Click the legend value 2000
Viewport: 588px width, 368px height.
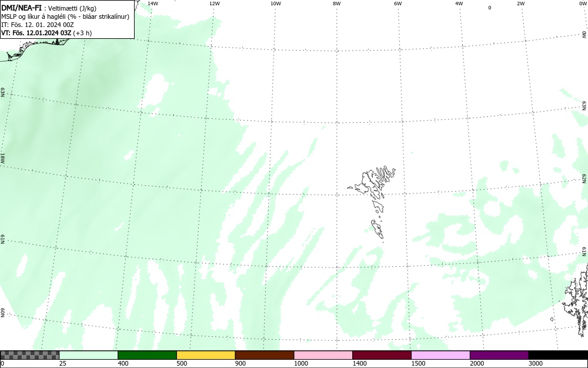point(477,363)
